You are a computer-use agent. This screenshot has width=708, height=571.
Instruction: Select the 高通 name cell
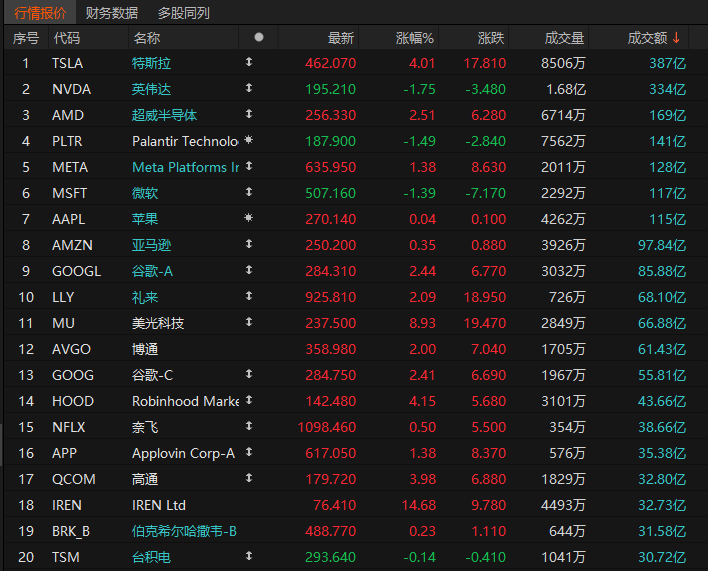[144, 479]
